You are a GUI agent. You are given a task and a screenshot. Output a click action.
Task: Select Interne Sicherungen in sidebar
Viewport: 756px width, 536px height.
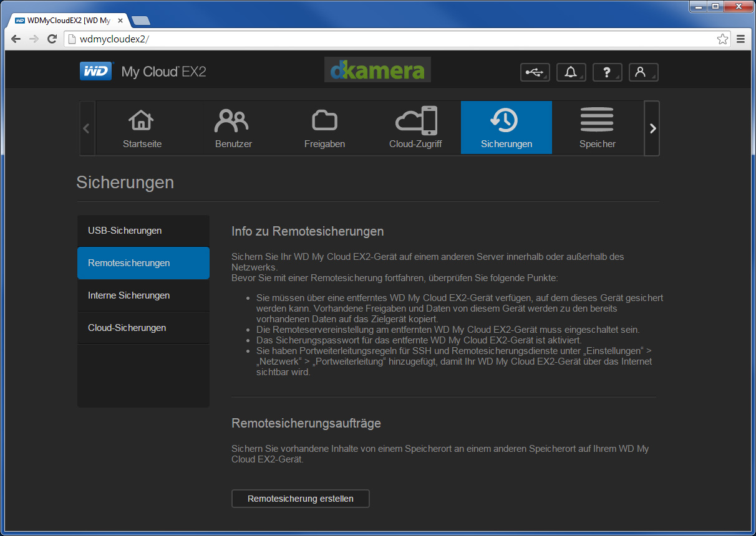click(143, 295)
